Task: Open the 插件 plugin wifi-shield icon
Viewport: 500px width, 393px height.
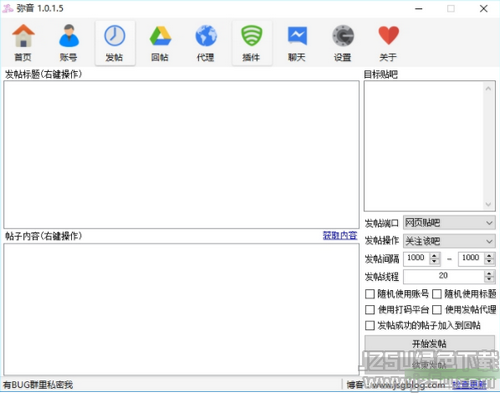Action: click(x=252, y=43)
